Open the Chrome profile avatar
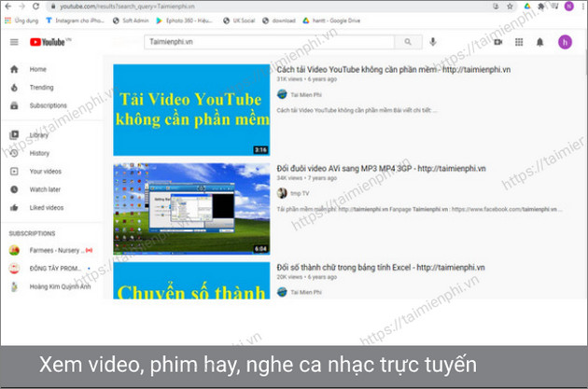This screenshot has height=389, width=588. click(x=569, y=6)
